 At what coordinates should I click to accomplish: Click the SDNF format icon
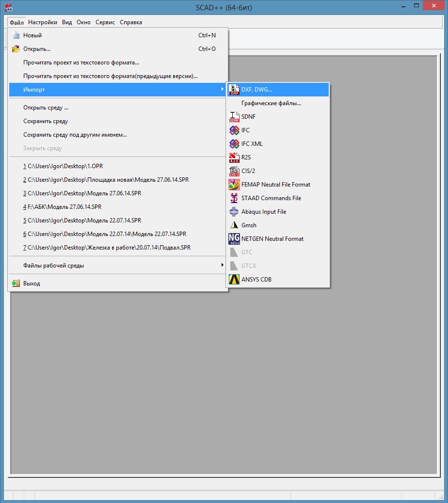click(234, 117)
